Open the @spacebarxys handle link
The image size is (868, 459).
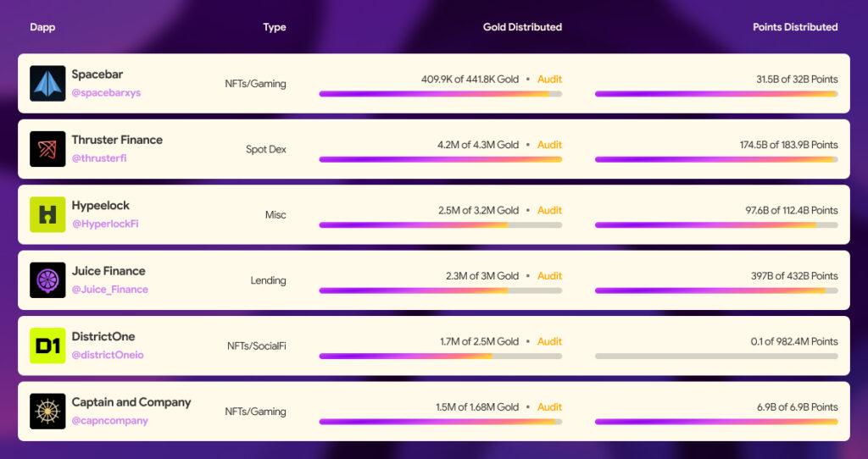[106, 93]
